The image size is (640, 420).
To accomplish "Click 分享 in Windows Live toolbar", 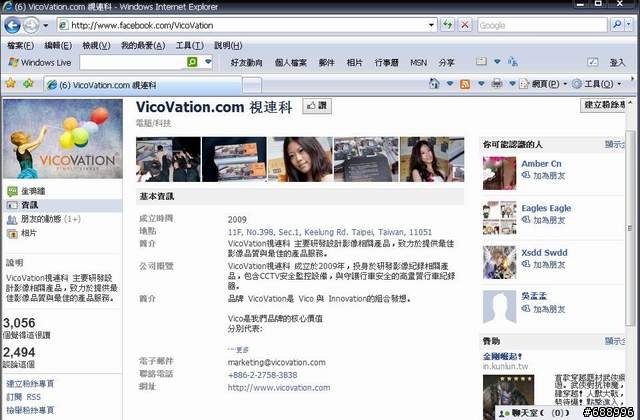I will click(x=446, y=62).
